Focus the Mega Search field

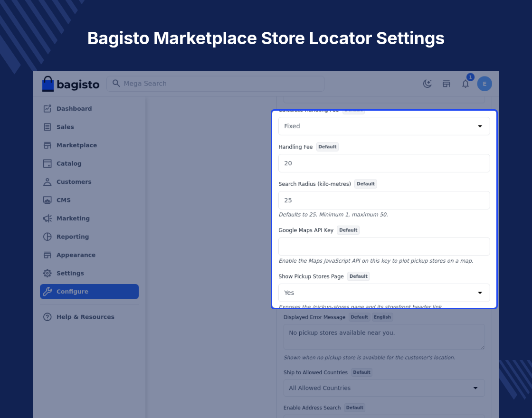[x=216, y=84]
